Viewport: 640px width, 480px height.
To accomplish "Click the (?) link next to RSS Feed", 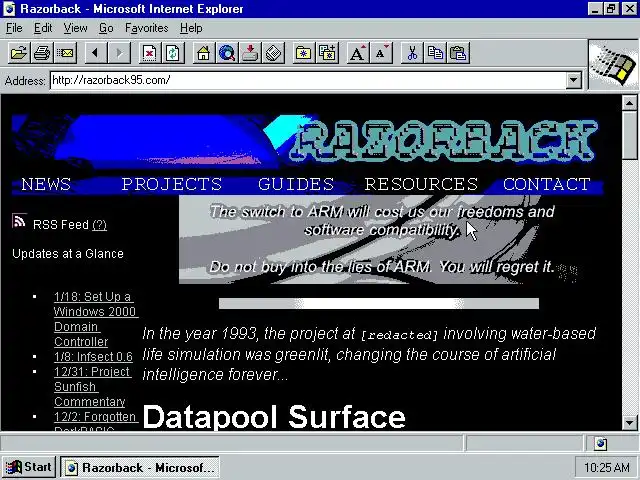I will [x=100, y=225].
